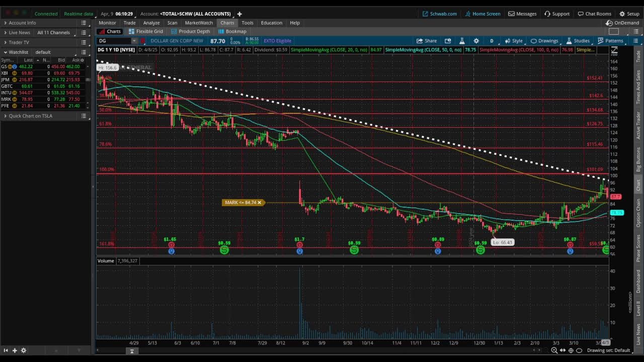Click zoom magnifier at chart bottom
644x362 pixels.
pyautogui.click(x=554, y=350)
